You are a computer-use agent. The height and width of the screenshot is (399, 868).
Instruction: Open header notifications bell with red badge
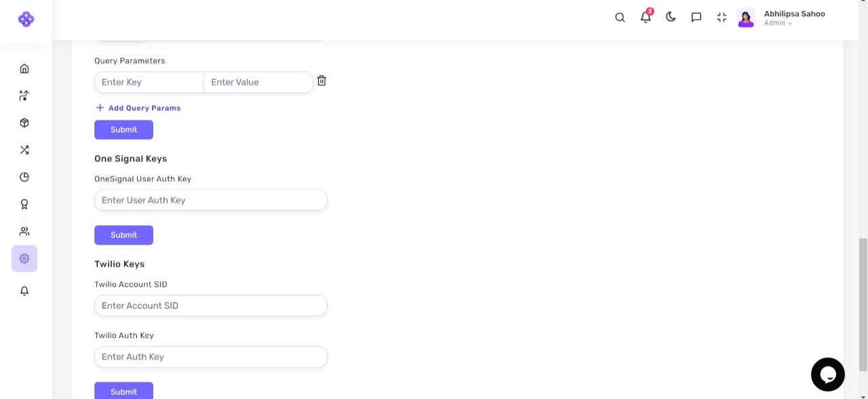646,18
